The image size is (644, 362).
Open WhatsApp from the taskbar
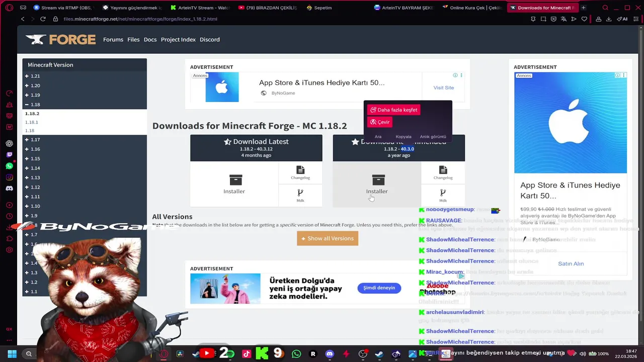(296, 354)
